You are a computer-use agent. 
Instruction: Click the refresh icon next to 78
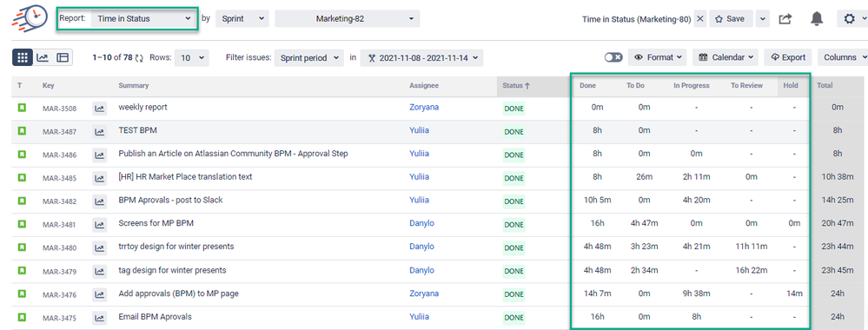click(x=139, y=57)
